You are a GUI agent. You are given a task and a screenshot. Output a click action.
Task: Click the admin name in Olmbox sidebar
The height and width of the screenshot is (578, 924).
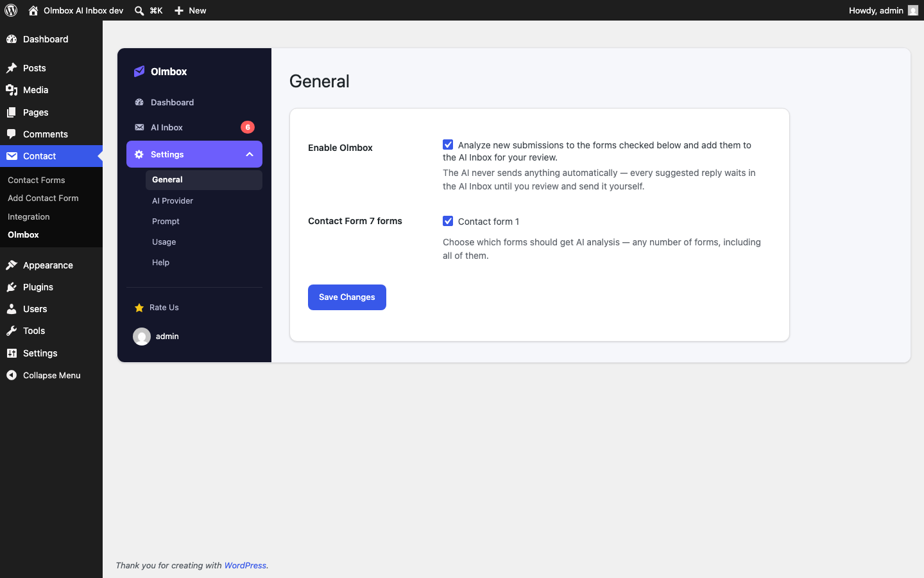coord(167,337)
